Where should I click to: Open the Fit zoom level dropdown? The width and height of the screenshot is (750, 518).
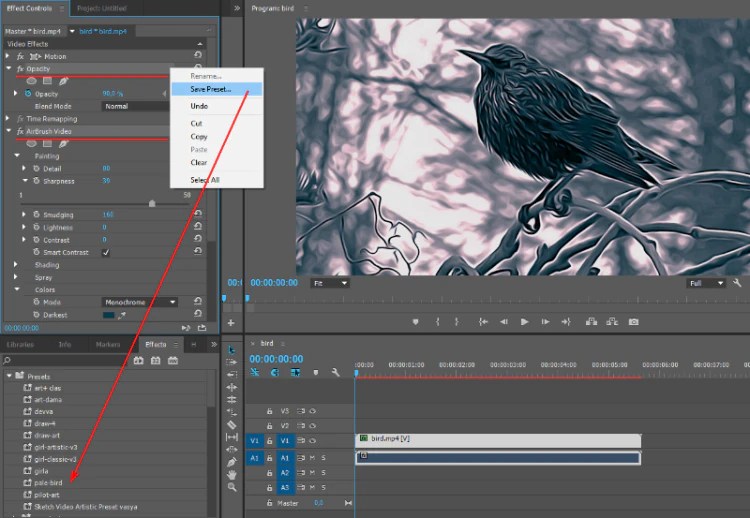pos(330,283)
